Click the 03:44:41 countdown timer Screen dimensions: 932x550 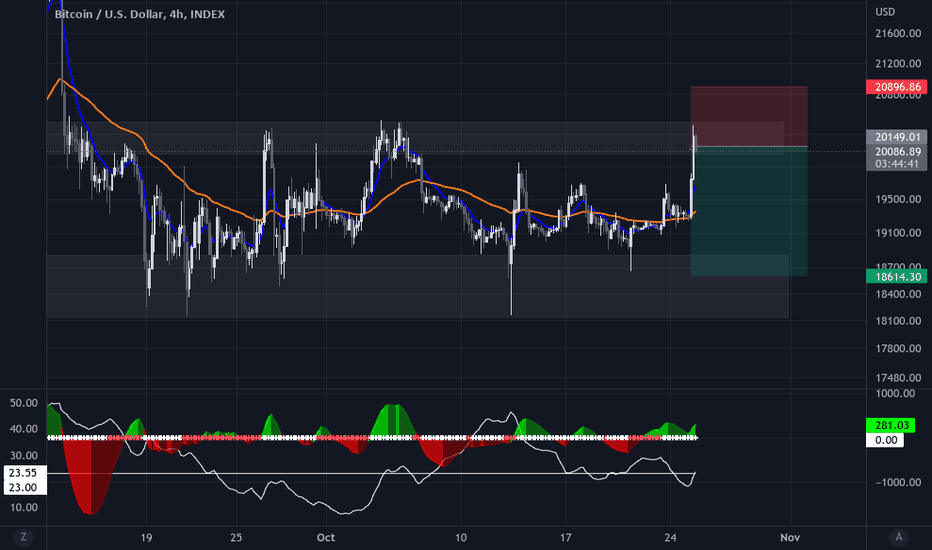896,164
